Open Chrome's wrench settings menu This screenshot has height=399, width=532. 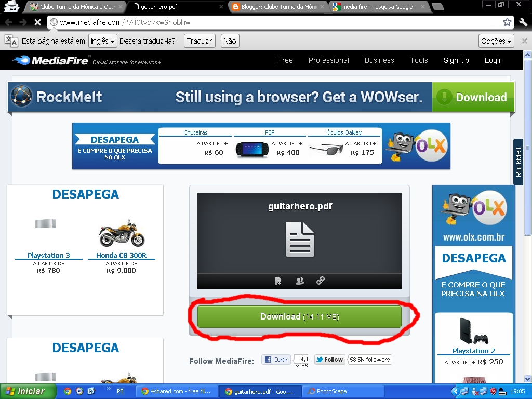point(523,22)
